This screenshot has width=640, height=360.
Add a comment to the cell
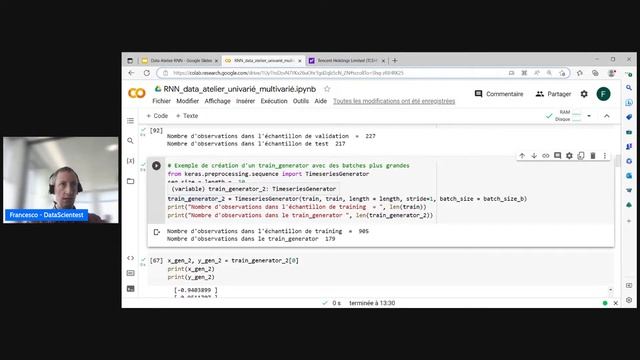558,156
